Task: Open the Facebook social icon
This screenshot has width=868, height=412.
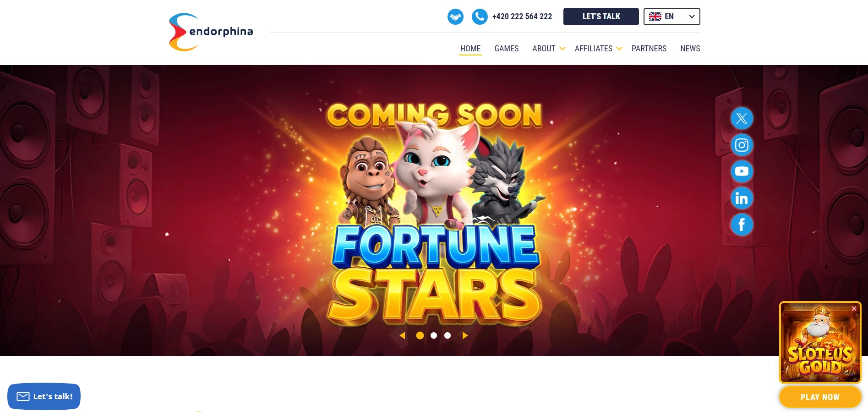Action: 742,225
